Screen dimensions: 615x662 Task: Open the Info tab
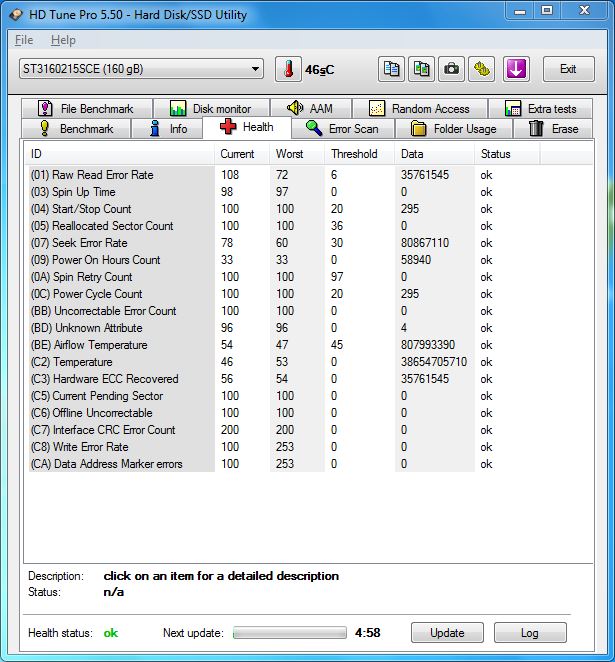(168, 128)
